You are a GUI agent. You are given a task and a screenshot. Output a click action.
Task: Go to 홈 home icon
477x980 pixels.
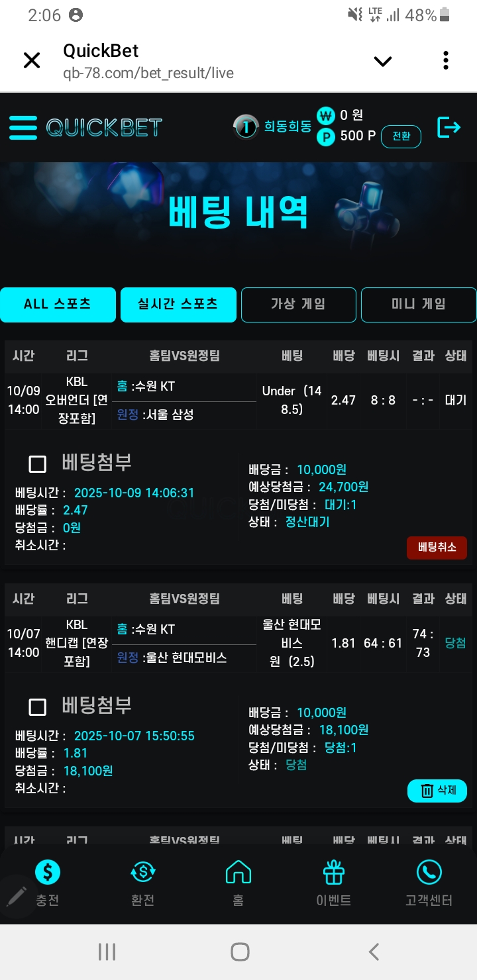coord(238,873)
